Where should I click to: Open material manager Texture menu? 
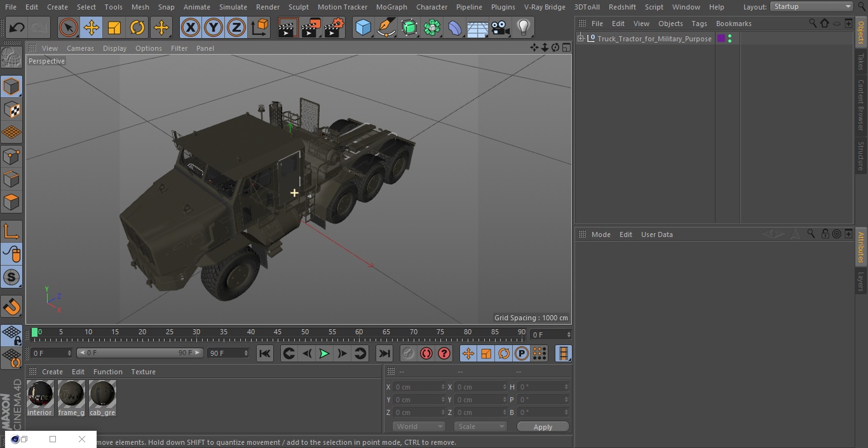click(143, 372)
